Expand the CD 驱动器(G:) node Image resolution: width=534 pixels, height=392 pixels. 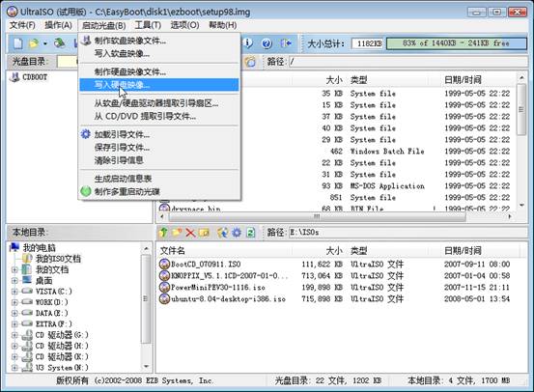click(x=14, y=335)
